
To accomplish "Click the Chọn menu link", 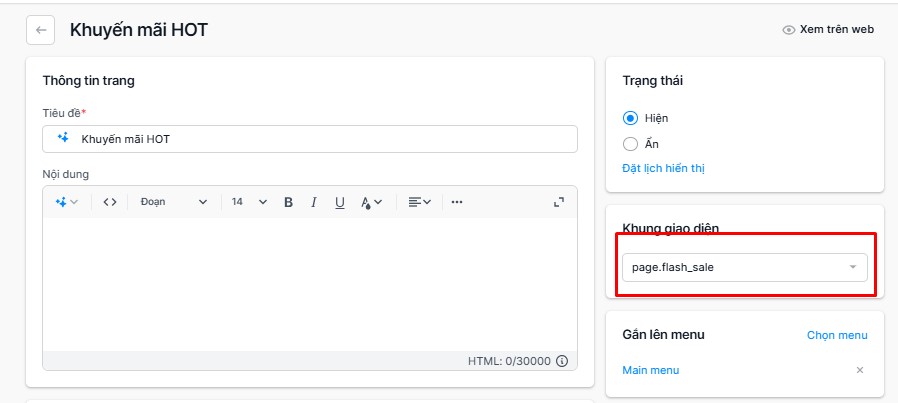I will (837, 335).
